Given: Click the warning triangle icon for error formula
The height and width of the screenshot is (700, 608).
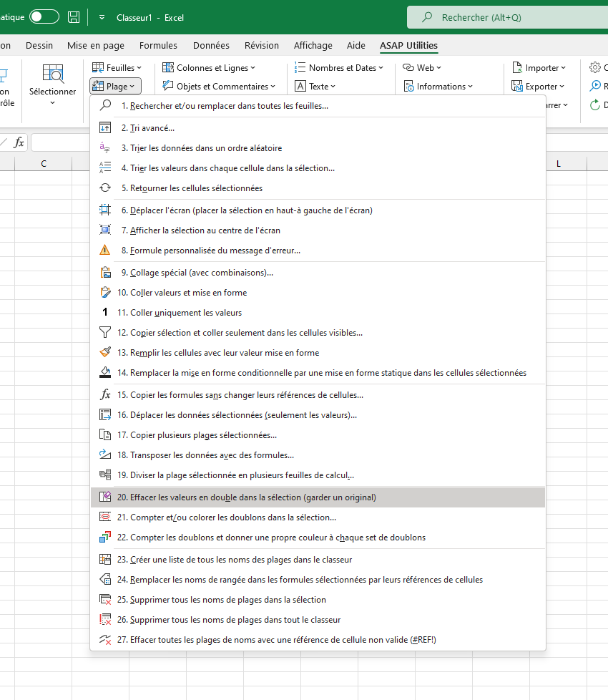Looking at the screenshot, I should (x=105, y=250).
